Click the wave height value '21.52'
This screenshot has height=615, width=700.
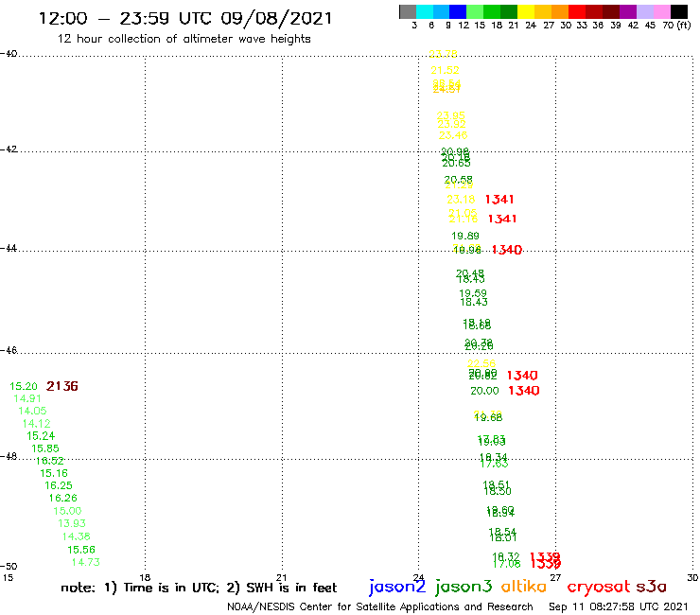[445, 70]
